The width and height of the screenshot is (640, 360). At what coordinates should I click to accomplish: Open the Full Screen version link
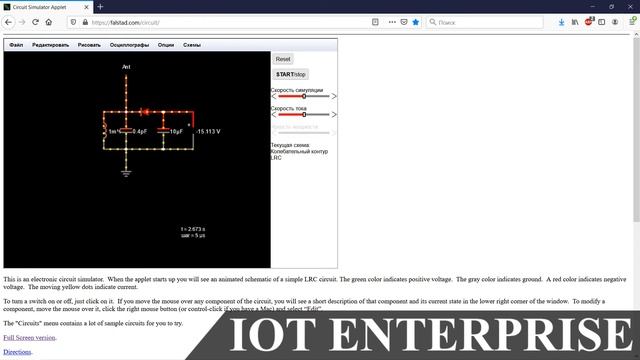[x=29, y=338]
